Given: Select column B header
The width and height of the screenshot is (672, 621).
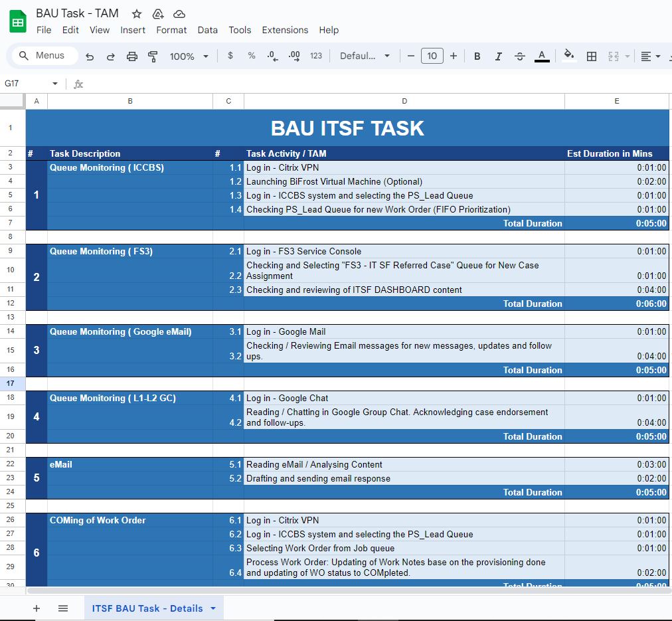Looking at the screenshot, I should (x=130, y=101).
